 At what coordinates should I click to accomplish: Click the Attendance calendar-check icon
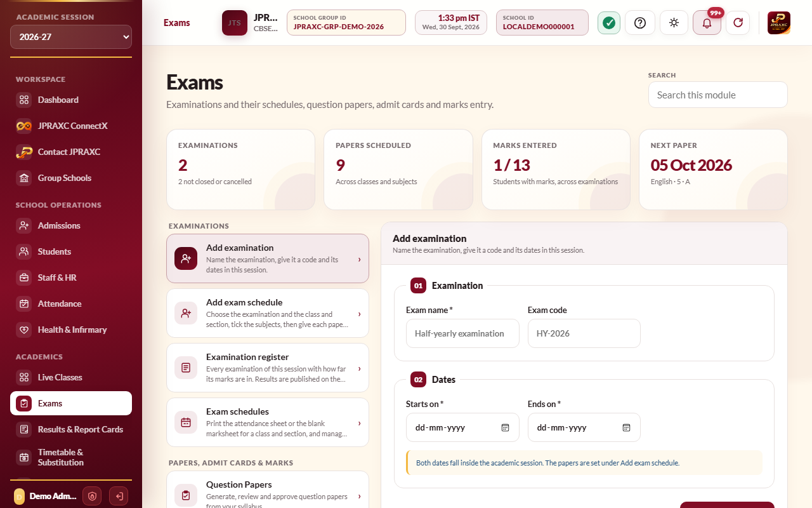(x=24, y=304)
